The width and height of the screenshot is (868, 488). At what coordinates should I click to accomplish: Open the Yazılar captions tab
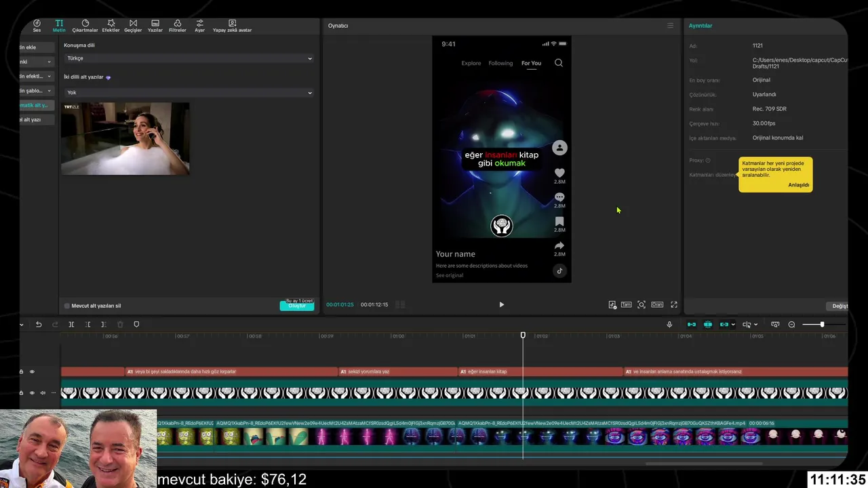point(155,26)
